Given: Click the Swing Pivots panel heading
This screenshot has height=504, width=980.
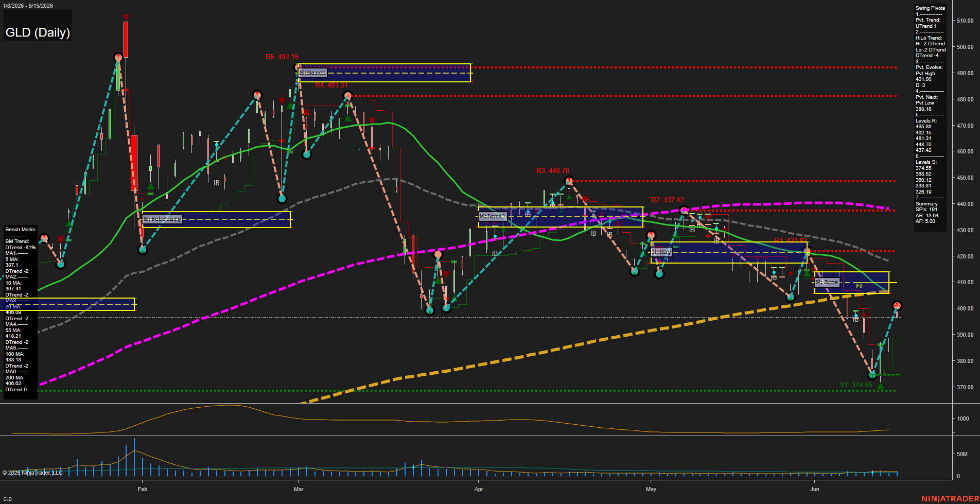Looking at the screenshot, I should 930,8.
